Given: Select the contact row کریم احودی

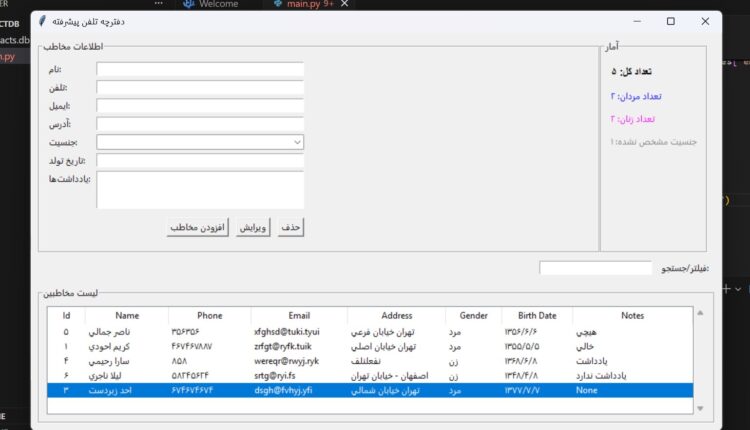Looking at the screenshot, I should pos(370,346).
